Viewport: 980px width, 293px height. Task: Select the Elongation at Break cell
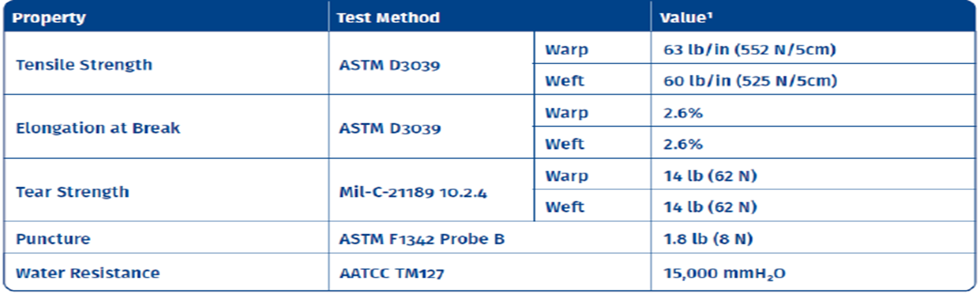point(98,128)
